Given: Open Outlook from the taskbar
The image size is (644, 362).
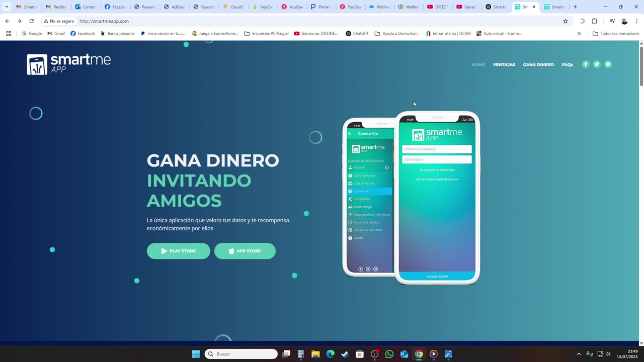Looking at the screenshot, I should coord(404,354).
